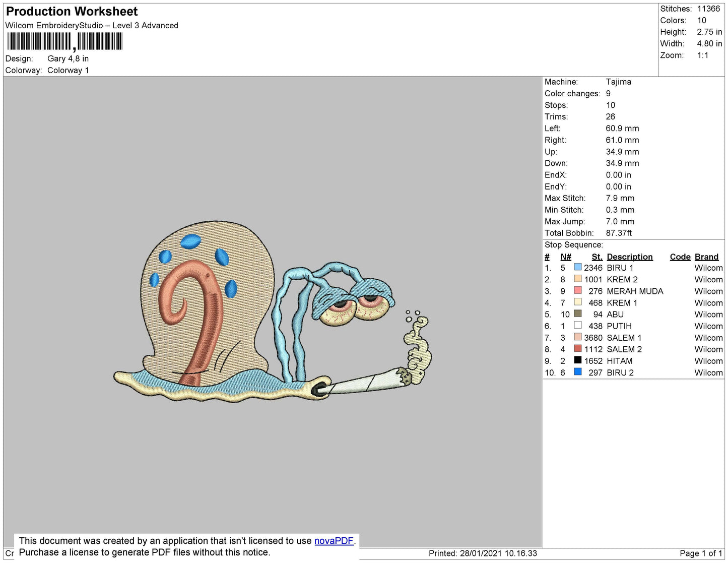Click the HITAM black swatch
The width and height of the screenshot is (728, 563).
(578, 360)
